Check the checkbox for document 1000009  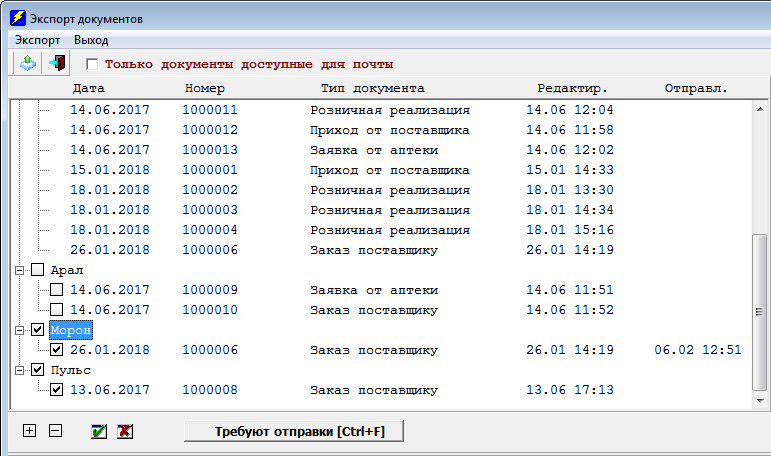pyautogui.click(x=57, y=290)
